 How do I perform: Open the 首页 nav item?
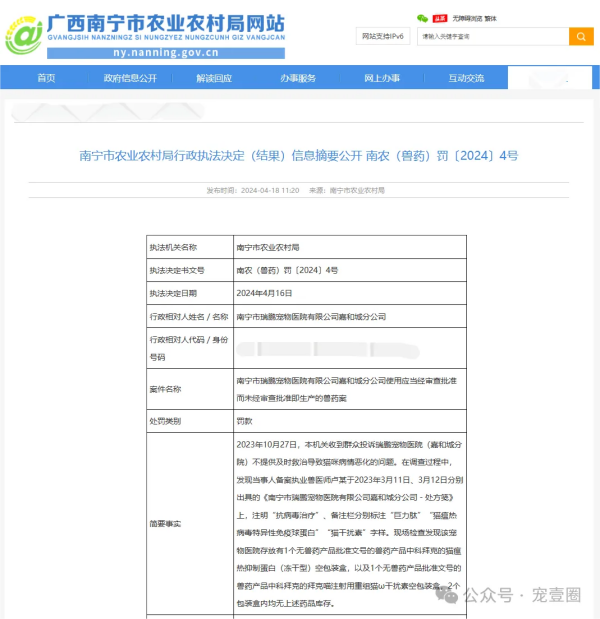(46, 78)
